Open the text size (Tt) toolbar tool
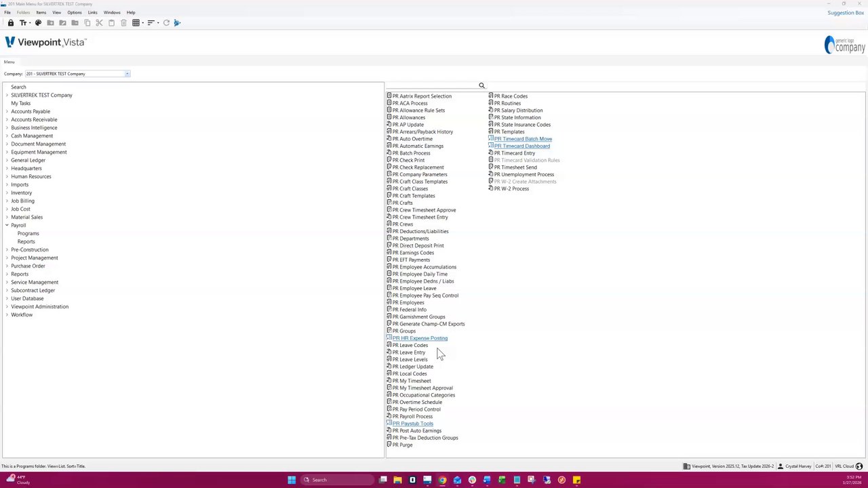Viewport: 868px width, 488px height. click(22, 23)
